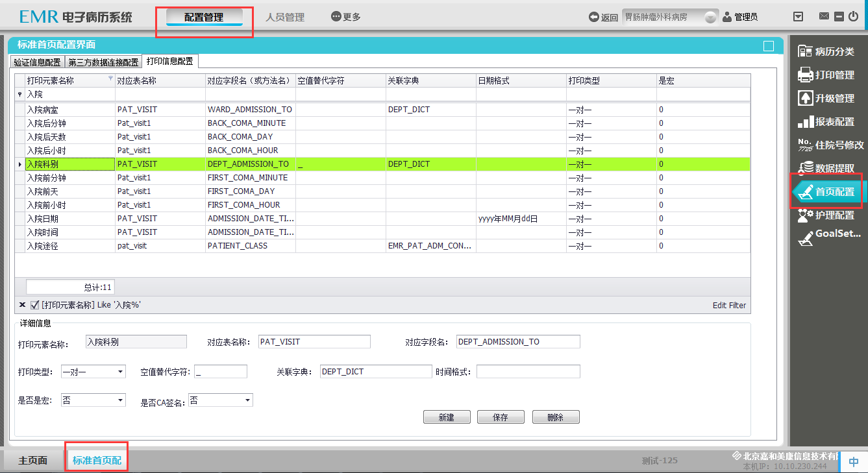Open 报表配置 bar chart icon
Image resolution: width=868 pixels, height=473 pixels.
[x=805, y=121]
